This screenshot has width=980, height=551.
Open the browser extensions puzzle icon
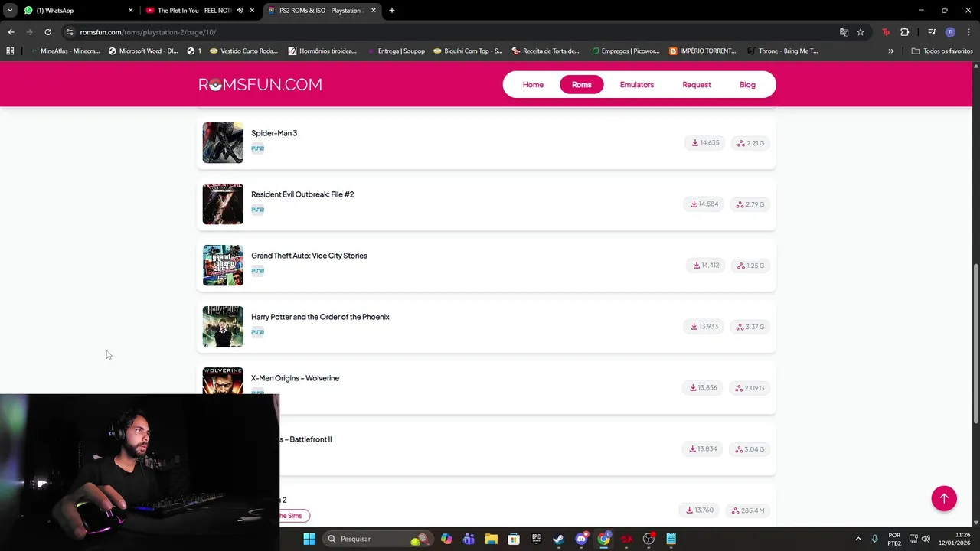[905, 32]
